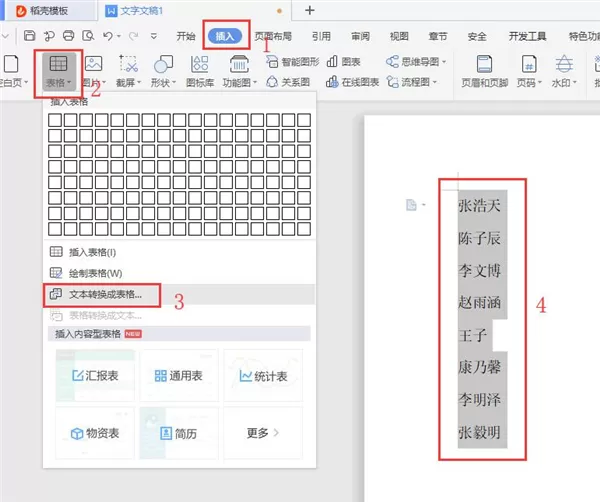The width and height of the screenshot is (600, 502).
Task: Open the 表格 table dropdown button
Action: (x=58, y=72)
